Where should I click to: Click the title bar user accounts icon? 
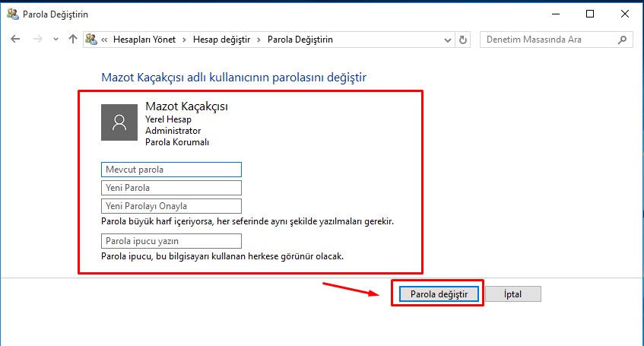[12, 14]
